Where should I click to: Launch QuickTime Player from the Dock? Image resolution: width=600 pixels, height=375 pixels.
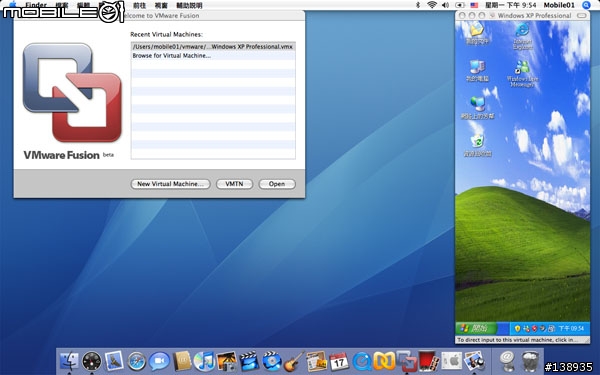click(362, 361)
